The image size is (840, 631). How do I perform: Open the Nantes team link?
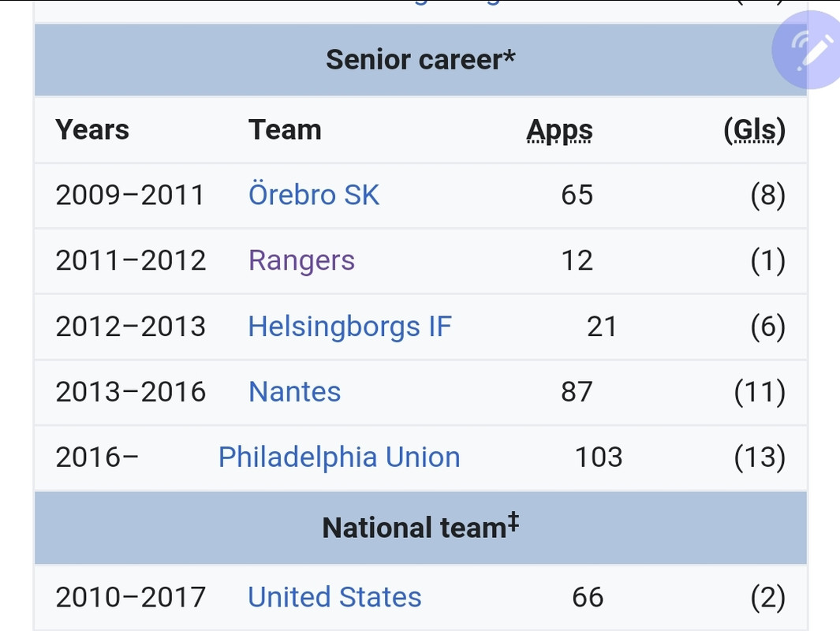tap(295, 391)
